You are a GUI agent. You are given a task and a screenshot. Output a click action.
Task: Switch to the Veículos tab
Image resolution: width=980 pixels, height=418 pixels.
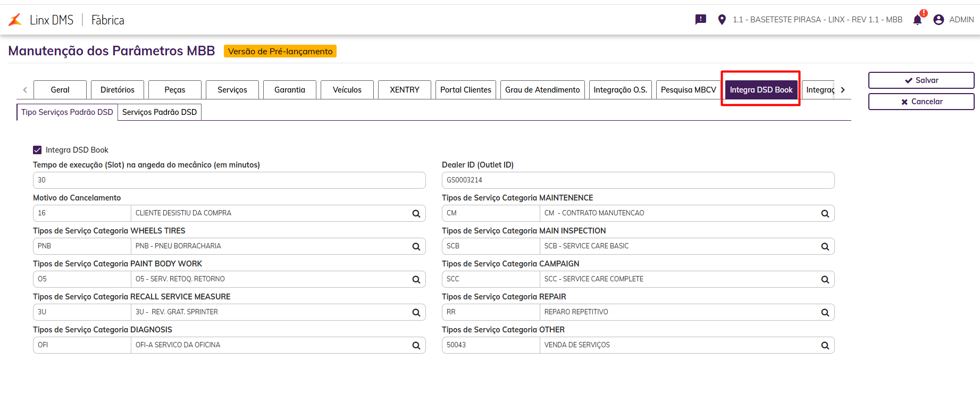pos(347,90)
